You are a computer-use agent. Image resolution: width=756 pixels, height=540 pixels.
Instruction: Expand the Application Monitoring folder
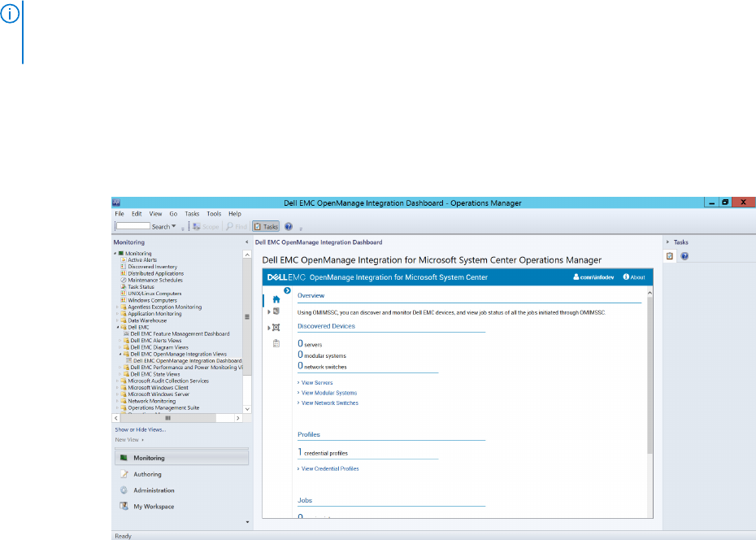(117, 314)
